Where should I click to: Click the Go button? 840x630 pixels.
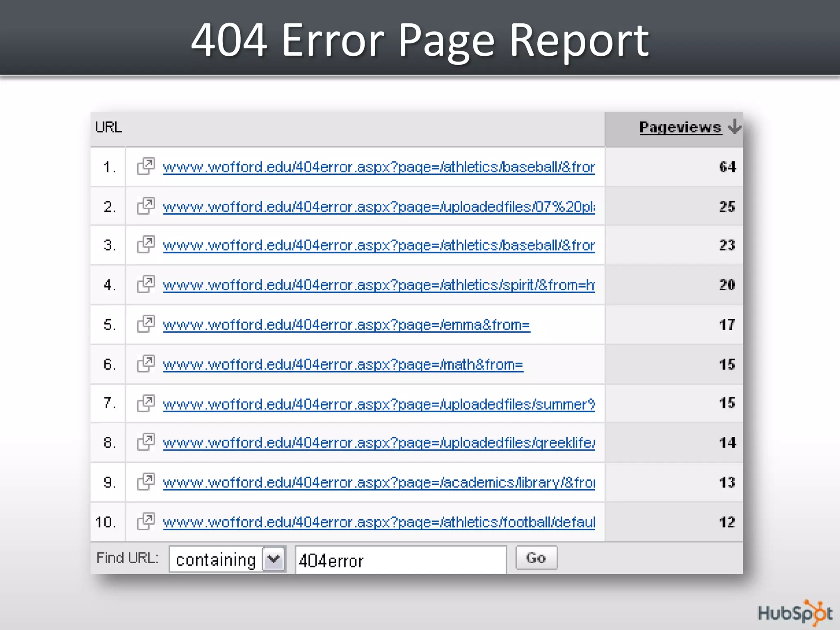pos(536,558)
